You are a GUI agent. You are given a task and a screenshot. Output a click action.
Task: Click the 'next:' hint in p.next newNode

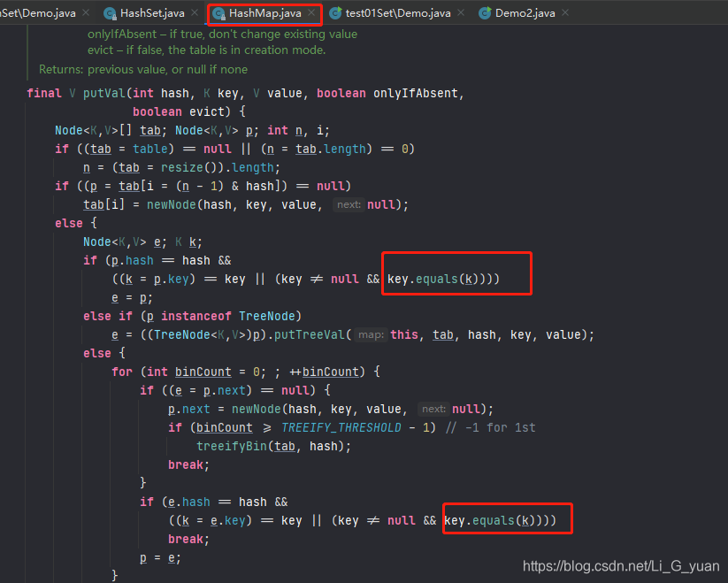click(433, 409)
